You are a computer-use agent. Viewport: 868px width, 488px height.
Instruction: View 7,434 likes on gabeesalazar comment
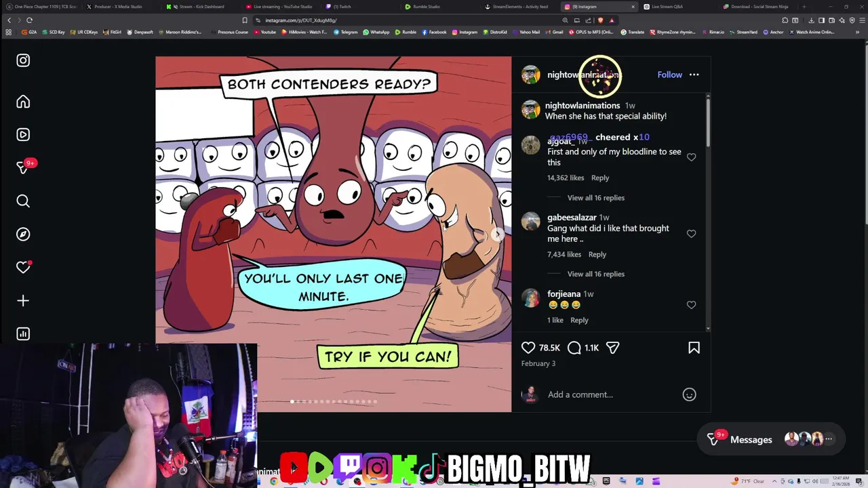tap(564, 254)
